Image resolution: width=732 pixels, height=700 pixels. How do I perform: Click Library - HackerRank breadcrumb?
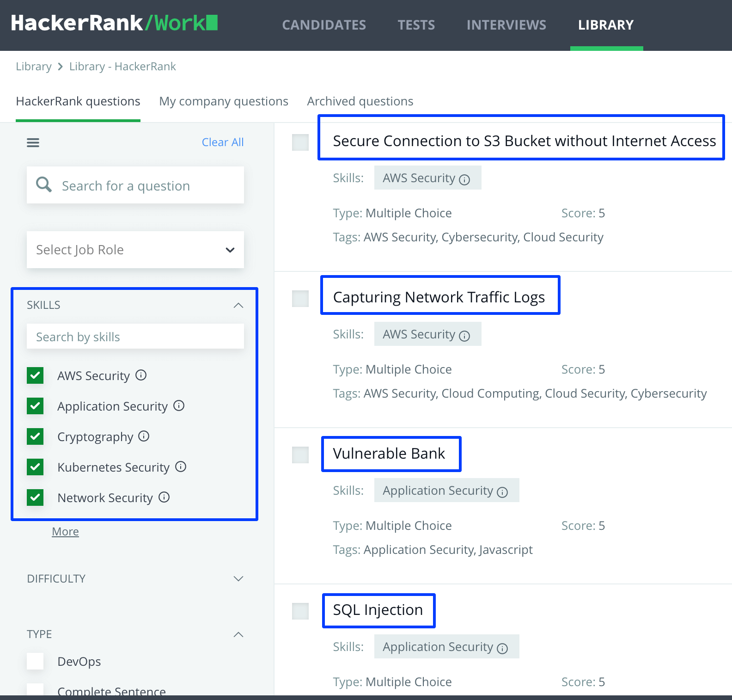pos(122,67)
